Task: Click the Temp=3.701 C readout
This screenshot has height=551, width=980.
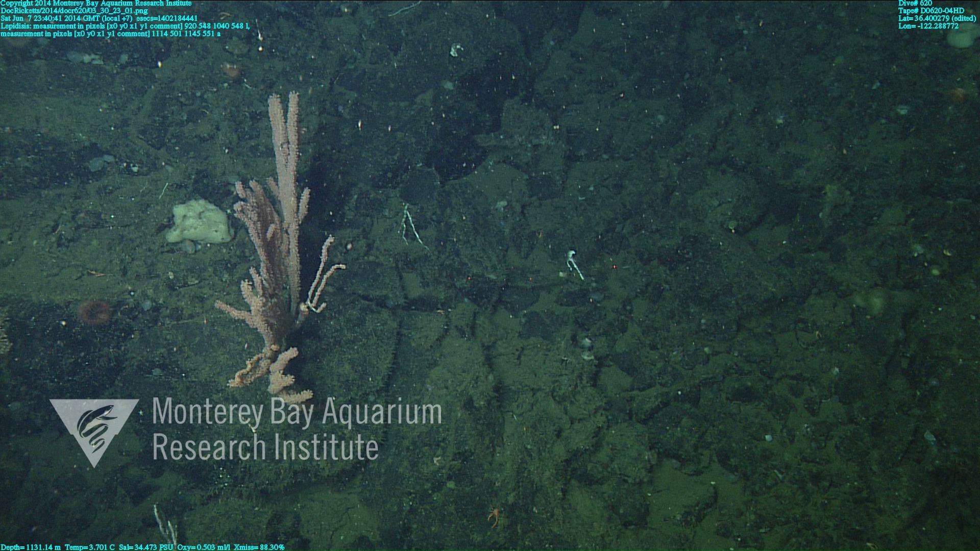Action: coord(90,547)
